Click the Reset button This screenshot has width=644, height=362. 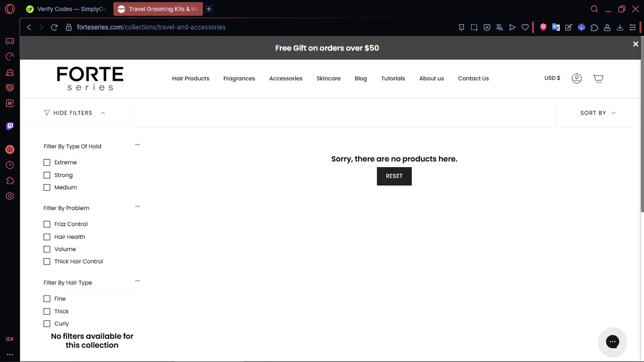click(x=394, y=176)
